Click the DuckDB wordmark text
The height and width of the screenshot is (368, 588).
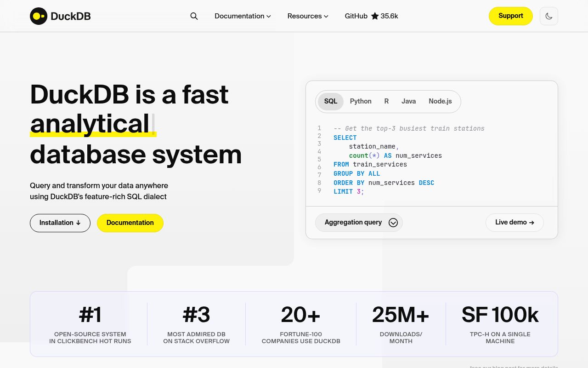[71, 16]
